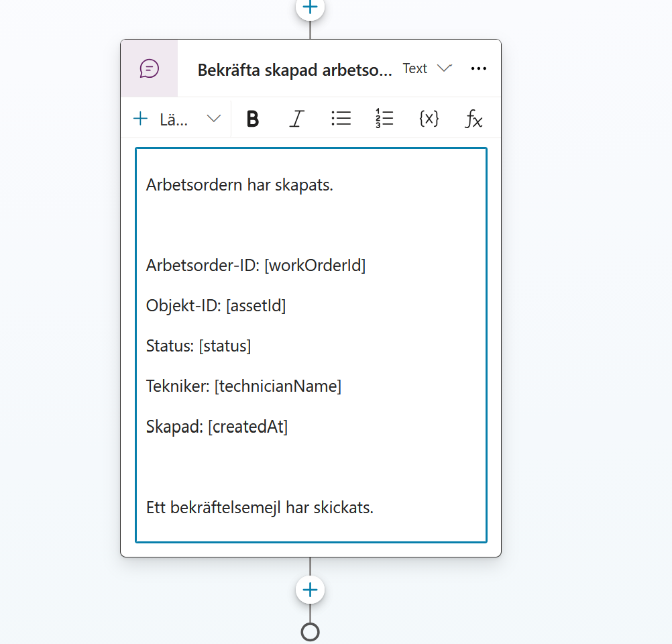The width and height of the screenshot is (672, 644).
Task: Toggle bold formatting
Action: (x=253, y=119)
